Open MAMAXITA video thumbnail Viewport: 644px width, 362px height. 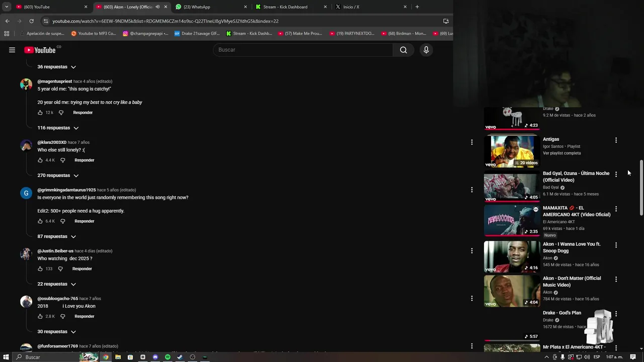coord(512,221)
